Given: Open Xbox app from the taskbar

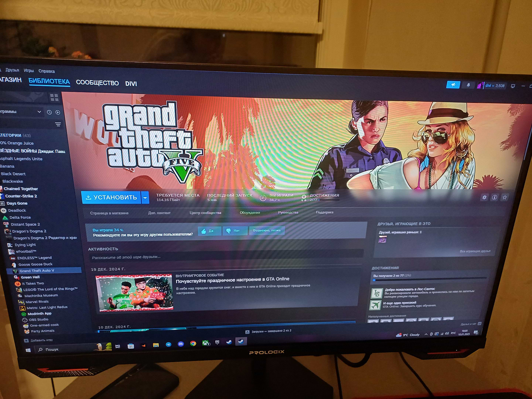Looking at the screenshot, I should point(205,343).
